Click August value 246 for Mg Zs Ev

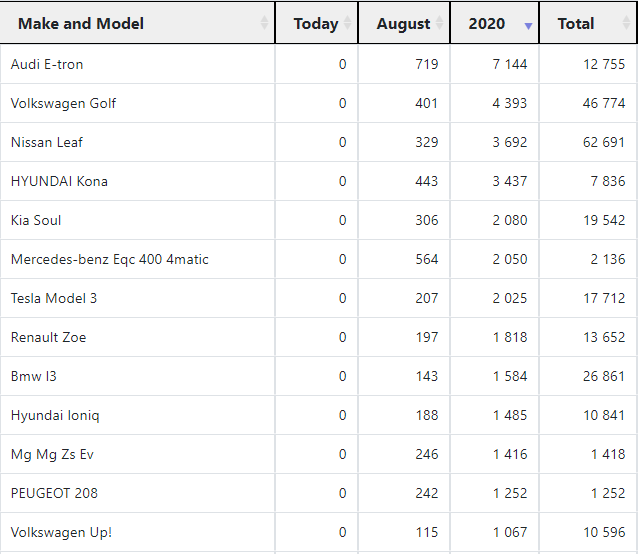[427, 454]
